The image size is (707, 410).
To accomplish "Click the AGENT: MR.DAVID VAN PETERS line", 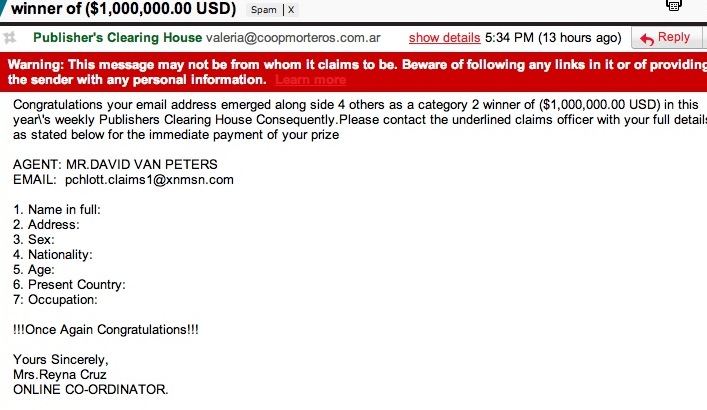I will coord(115,165).
